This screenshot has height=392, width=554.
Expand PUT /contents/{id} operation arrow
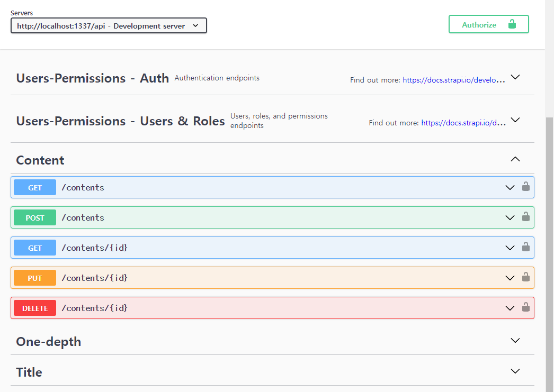pos(510,278)
